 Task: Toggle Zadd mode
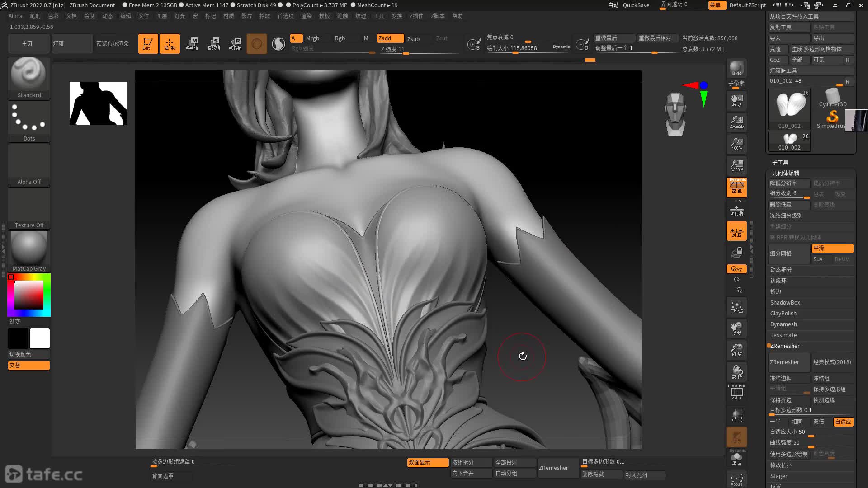[x=390, y=38]
